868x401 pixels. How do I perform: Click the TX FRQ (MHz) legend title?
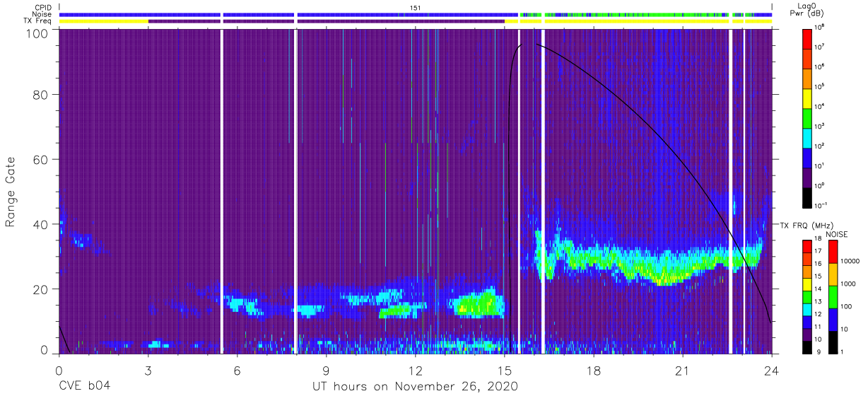tap(808, 225)
